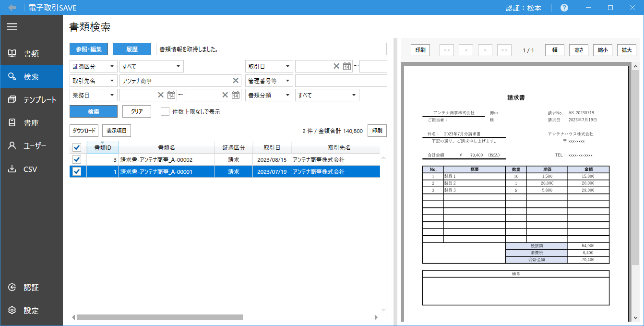
Task: Go to last page in preview
Action: 504,50
